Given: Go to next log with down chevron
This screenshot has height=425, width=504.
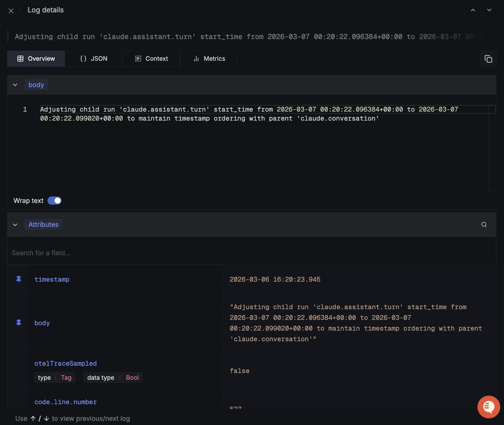Looking at the screenshot, I should click(x=489, y=10).
